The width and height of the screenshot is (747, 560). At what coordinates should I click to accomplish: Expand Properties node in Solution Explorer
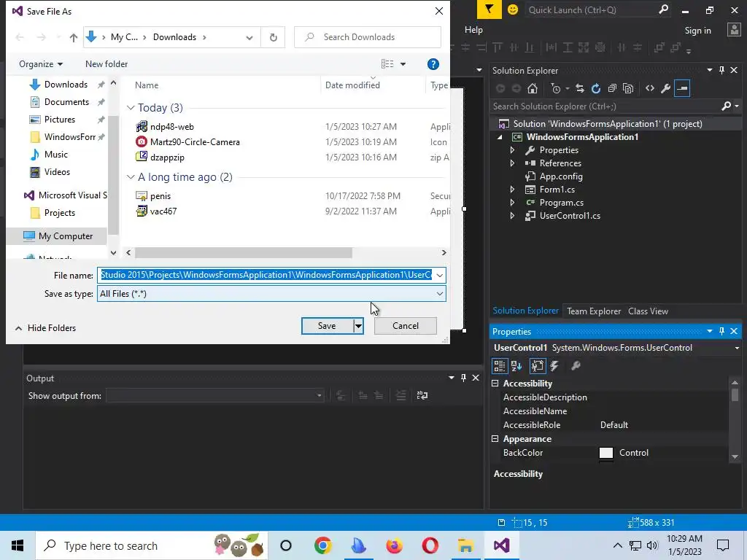(512, 150)
